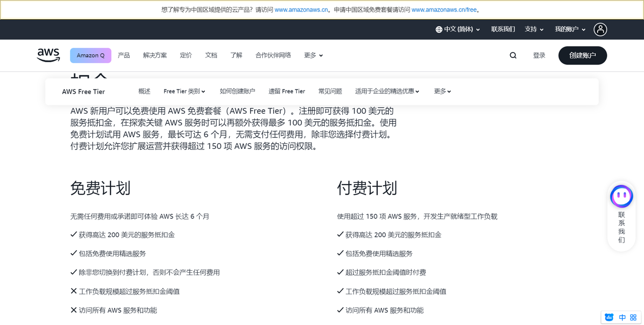The height and width of the screenshot is (325, 644).
Task: Open the AWS logo home link
Action: point(48,55)
